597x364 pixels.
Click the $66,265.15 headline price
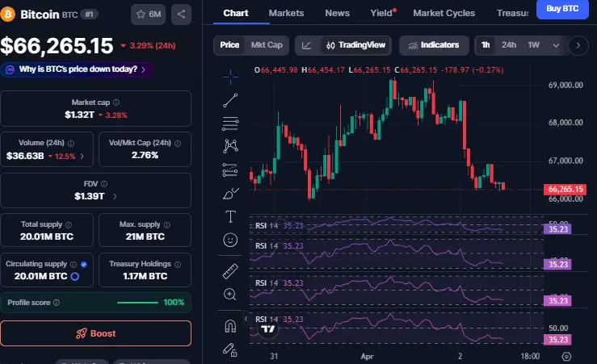[57, 46]
